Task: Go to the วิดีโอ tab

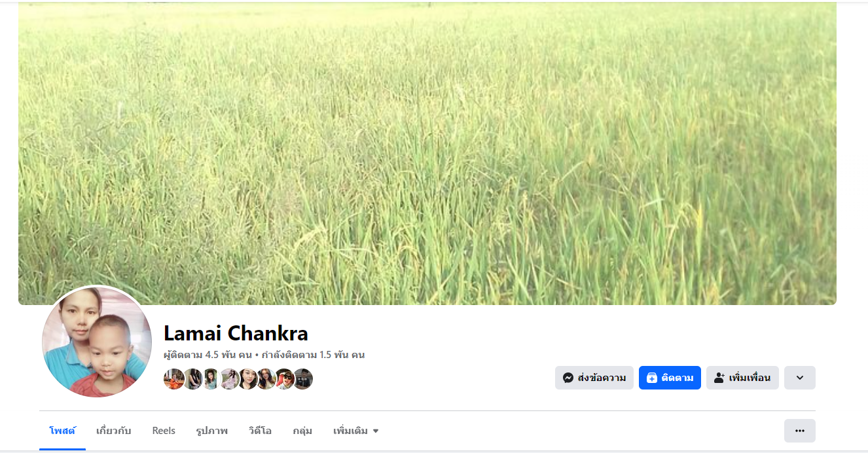Action: [x=261, y=431]
